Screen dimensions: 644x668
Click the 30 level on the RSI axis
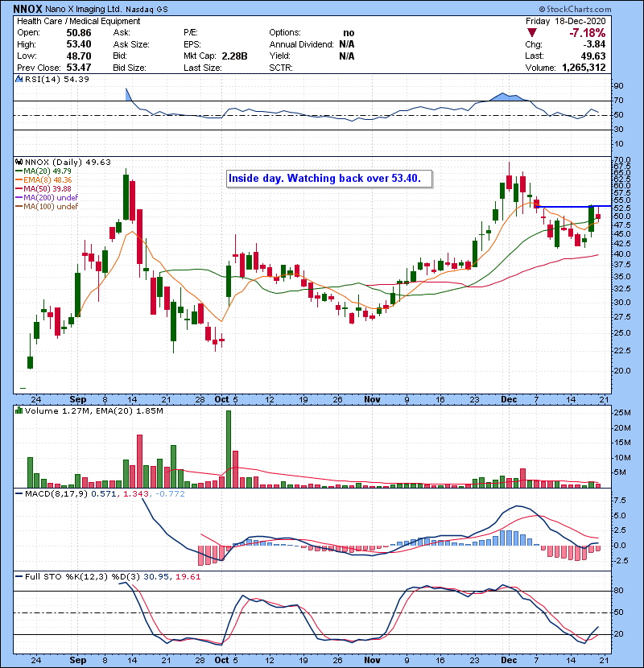[618, 129]
